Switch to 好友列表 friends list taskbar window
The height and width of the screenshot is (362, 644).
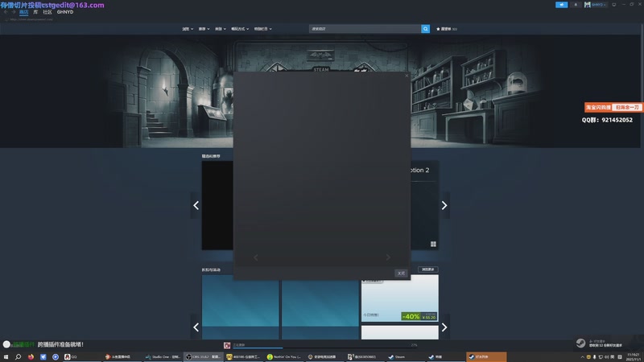[486, 357]
